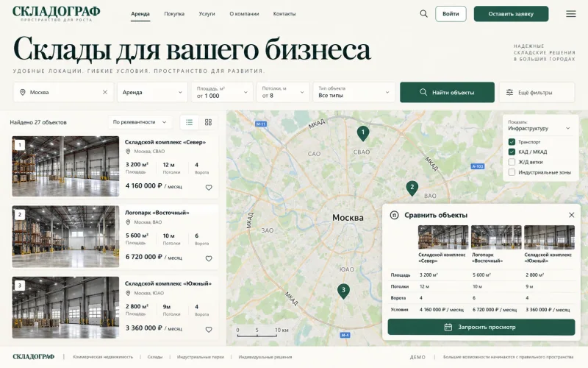Click the Москва location input field
Screen dimensions: 588x368
click(63, 93)
